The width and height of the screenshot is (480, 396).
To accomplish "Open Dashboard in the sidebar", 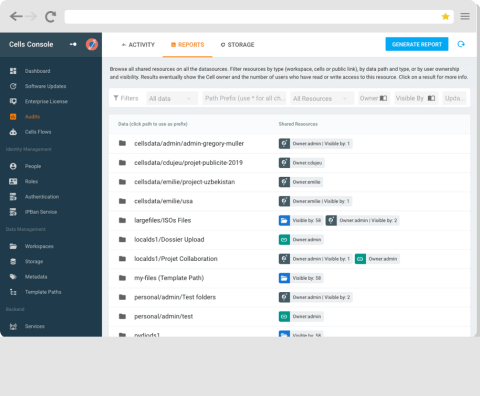I will click(37, 71).
